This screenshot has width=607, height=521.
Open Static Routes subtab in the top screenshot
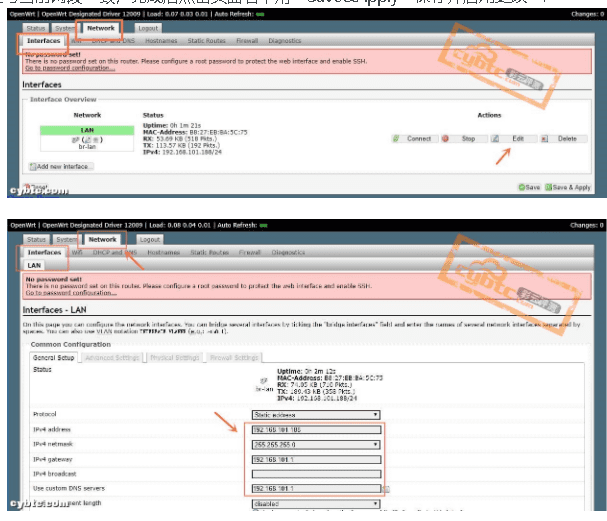tap(206, 41)
